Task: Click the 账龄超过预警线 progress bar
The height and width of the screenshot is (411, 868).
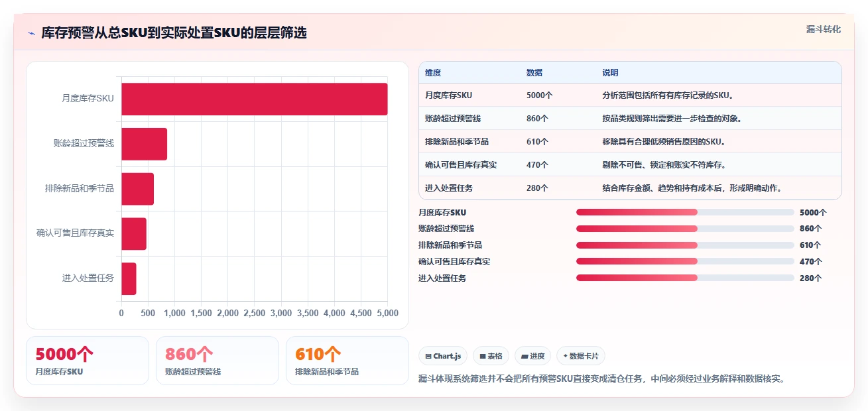Action: [x=685, y=229]
